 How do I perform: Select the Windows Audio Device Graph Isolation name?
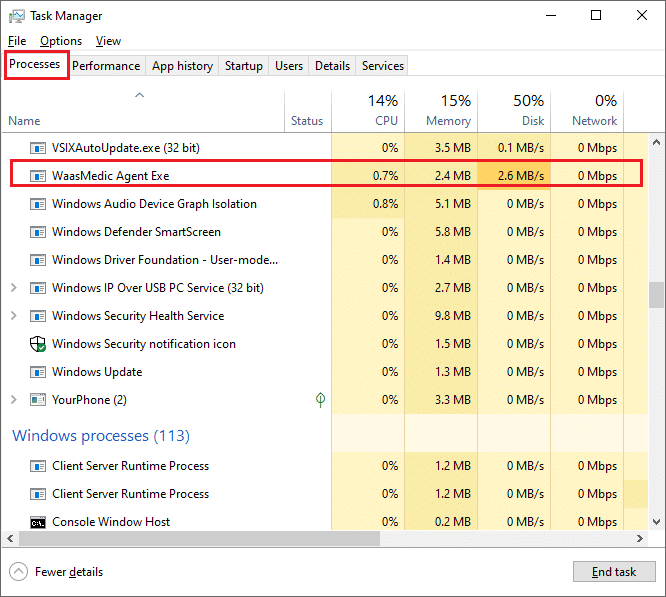tap(154, 204)
